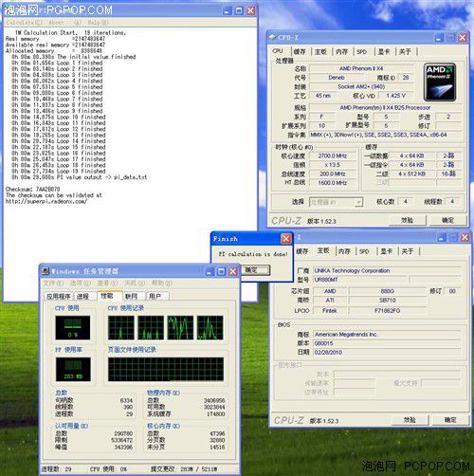The width and height of the screenshot is (474, 476).
Task: Click the page file usage history graph
Action: click(166, 369)
